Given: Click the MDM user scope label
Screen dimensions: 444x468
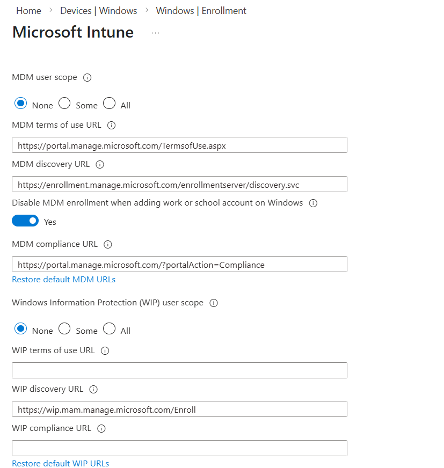Looking at the screenshot, I should point(44,77).
